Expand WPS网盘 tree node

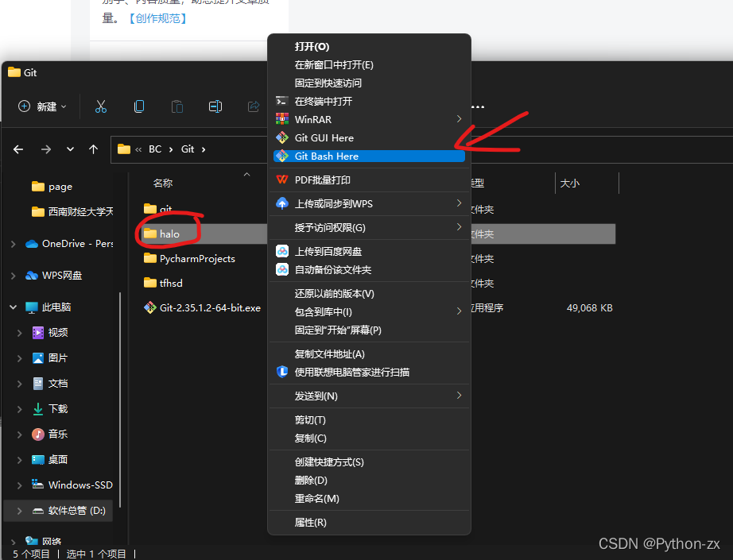tap(13, 276)
